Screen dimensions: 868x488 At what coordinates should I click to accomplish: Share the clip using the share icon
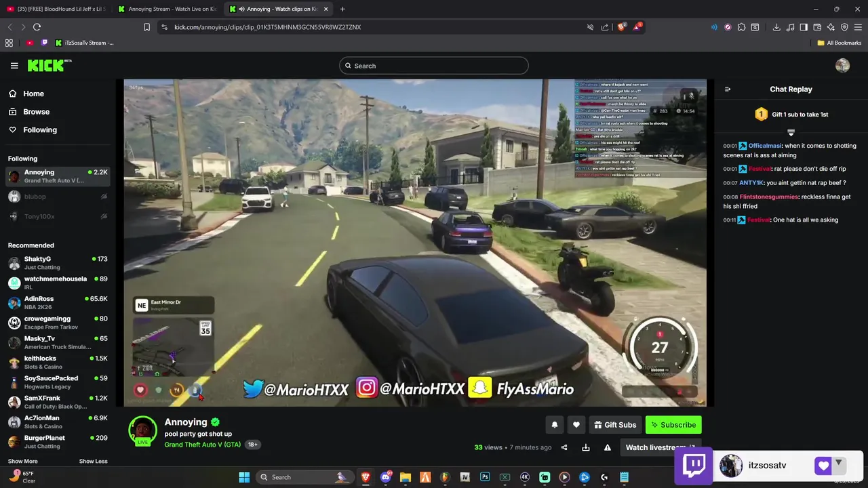pos(564,447)
